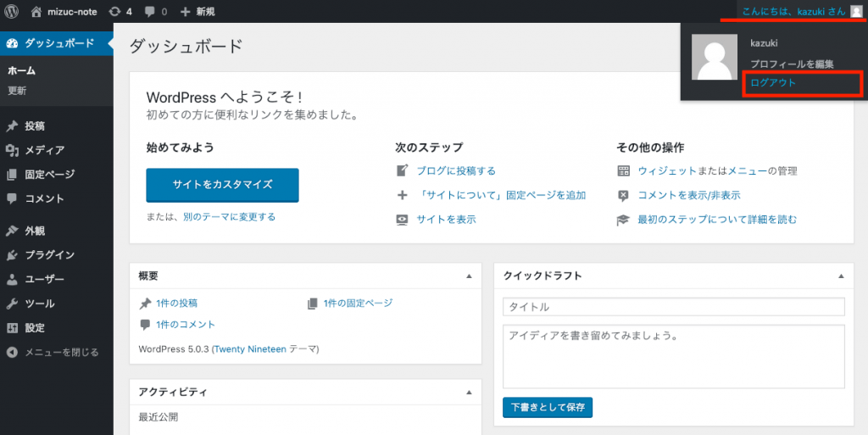
Task: Click the comment-off icon beside コメントを表示/非表示
Action: (x=623, y=195)
